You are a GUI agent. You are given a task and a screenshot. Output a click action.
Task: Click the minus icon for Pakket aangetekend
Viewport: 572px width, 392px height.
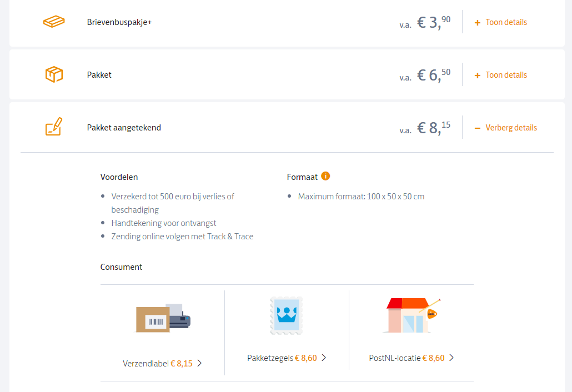coord(477,128)
